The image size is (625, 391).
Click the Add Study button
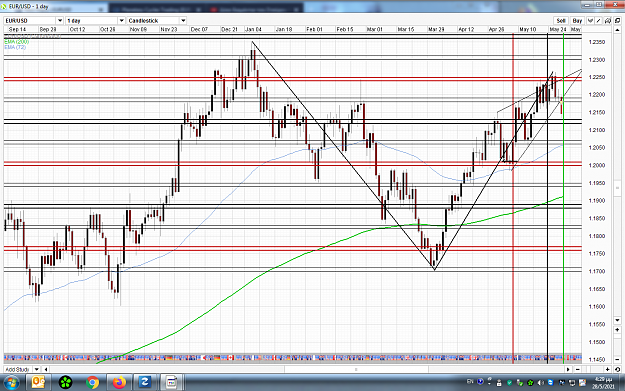pos(18,369)
